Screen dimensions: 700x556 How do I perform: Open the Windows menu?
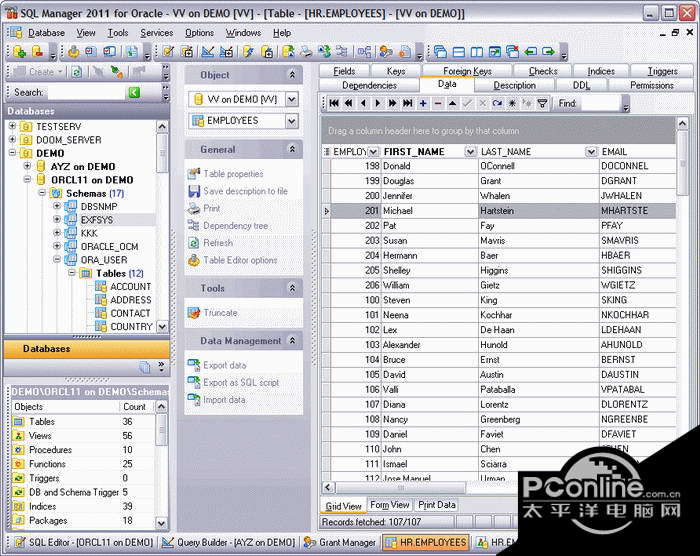tap(243, 33)
